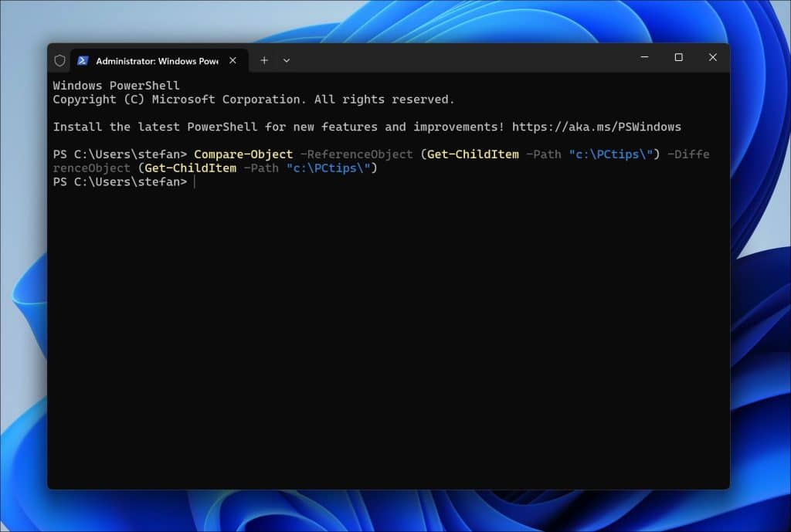Expand the new tab profile dropdown
Screen dimensions: 791x532
click(x=286, y=60)
